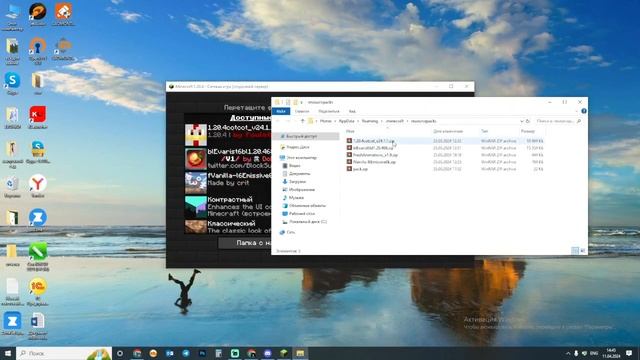Open Calculator from the taskbar
Image resolution: width=640 pixels, height=360 pixels.
pyautogui.click(x=218, y=353)
